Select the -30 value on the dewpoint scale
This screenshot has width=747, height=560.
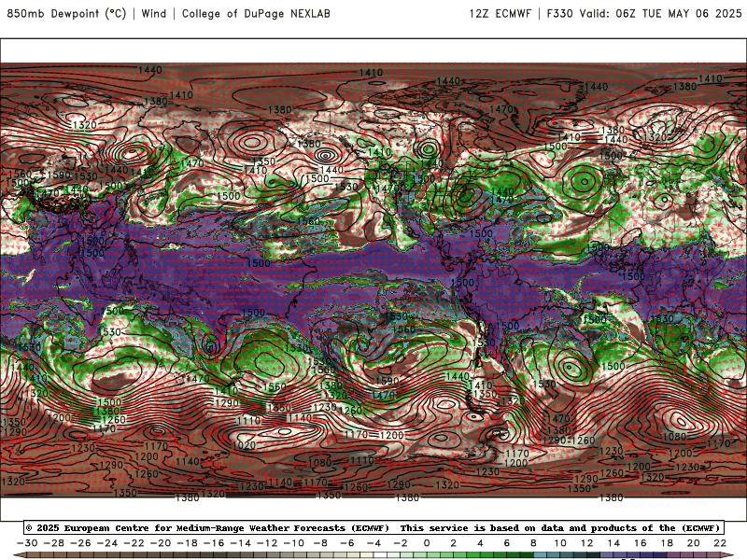(x=27, y=543)
